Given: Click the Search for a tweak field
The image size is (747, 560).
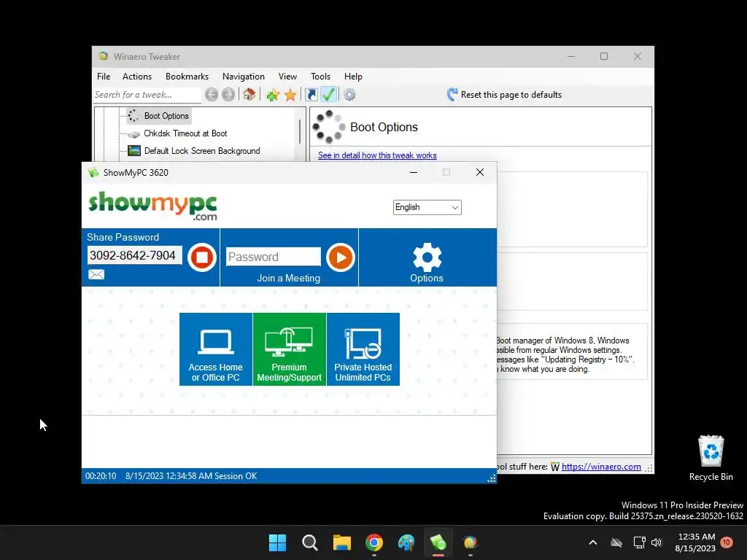Looking at the screenshot, I should point(147,95).
